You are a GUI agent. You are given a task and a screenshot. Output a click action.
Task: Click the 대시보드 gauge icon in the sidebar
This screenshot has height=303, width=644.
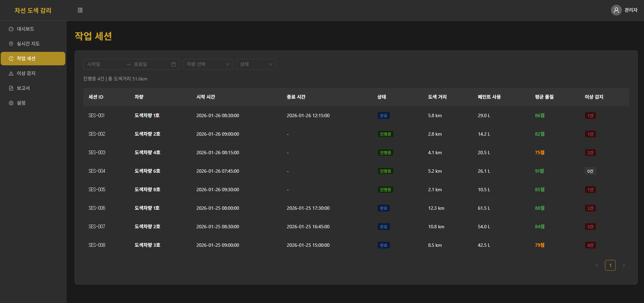(11, 29)
